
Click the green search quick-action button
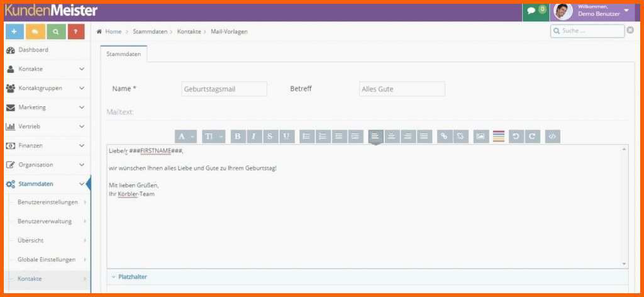point(56,31)
